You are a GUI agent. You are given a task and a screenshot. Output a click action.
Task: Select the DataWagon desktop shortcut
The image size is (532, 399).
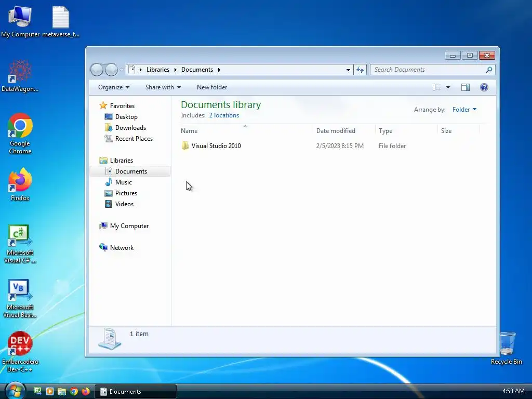tap(20, 76)
